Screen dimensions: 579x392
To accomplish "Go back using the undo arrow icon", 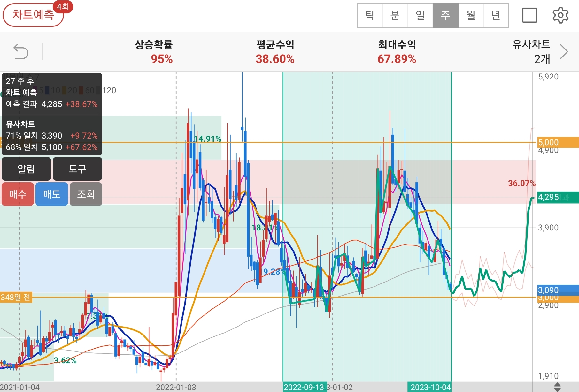I will [21, 52].
